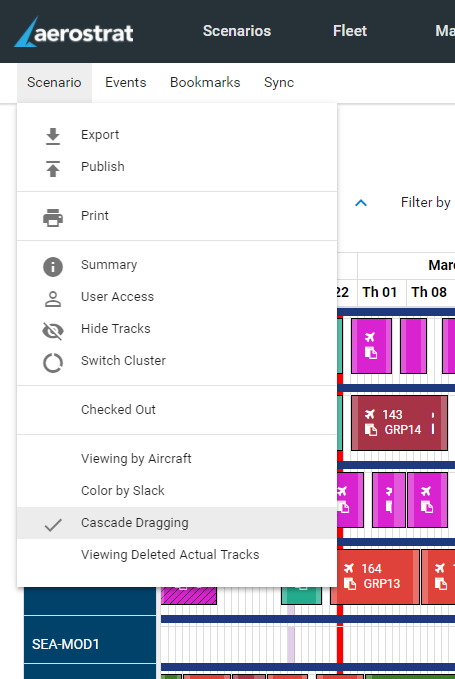The height and width of the screenshot is (679, 455).
Task: Click the airplane icon in event 143 GRP14
Action: (x=370, y=414)
